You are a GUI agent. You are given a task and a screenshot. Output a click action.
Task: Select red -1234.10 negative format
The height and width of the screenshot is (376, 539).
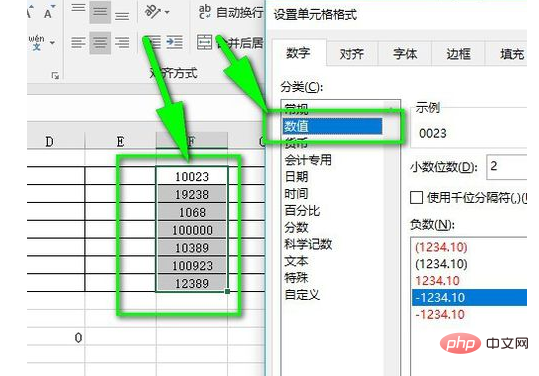[x=440, y=314]
